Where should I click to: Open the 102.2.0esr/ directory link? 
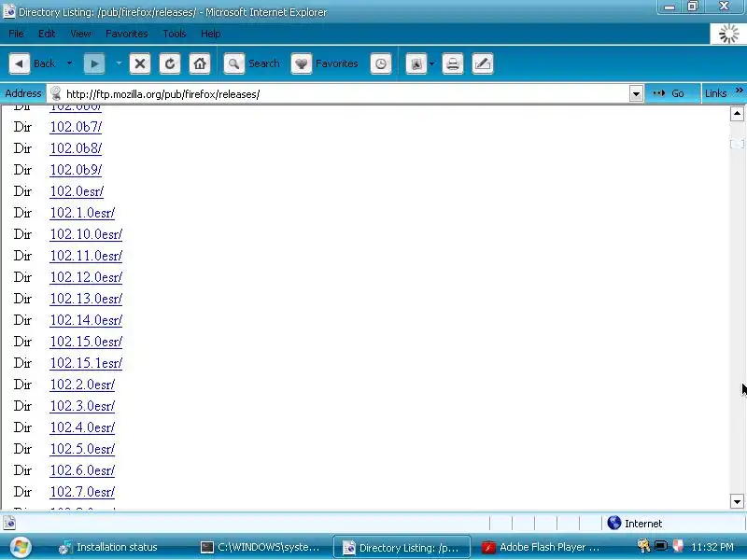pos(82,385)
